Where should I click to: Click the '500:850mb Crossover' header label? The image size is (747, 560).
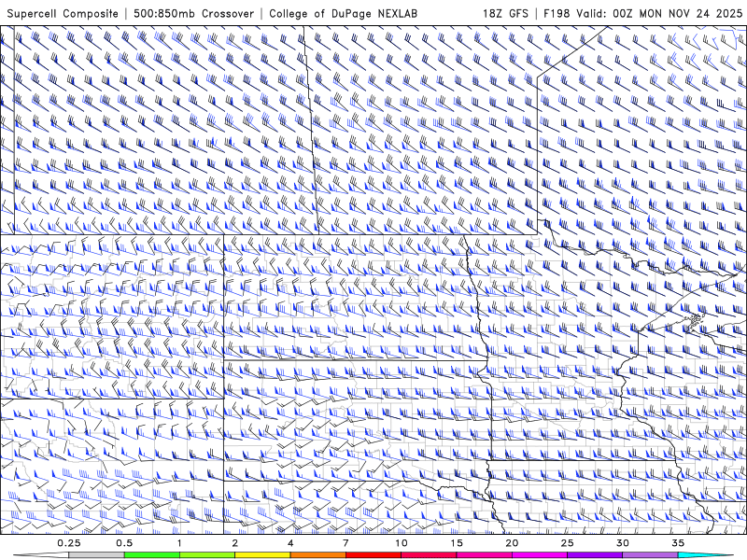tap(194, 13)
